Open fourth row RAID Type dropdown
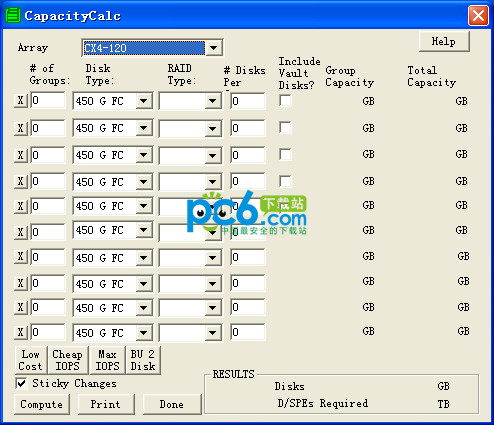Viewport: 494px width, 425px height. pyautogui.click(x=213, y=182)
